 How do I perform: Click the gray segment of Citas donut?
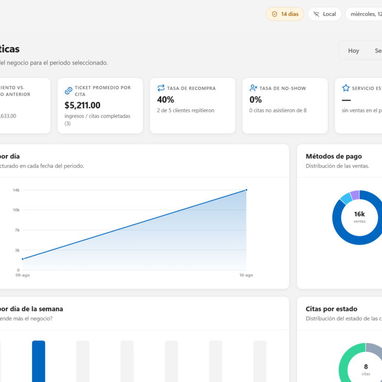tap(374, 350)
